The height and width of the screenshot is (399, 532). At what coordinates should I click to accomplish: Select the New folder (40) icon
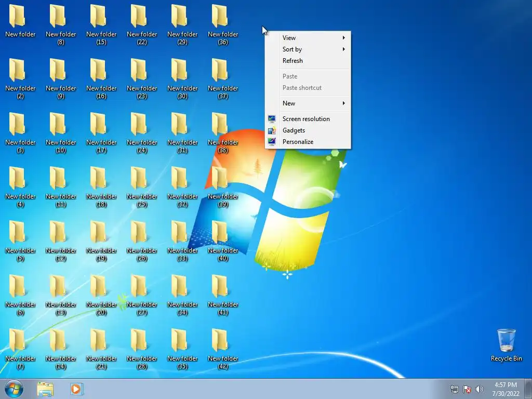coord(220,232)
